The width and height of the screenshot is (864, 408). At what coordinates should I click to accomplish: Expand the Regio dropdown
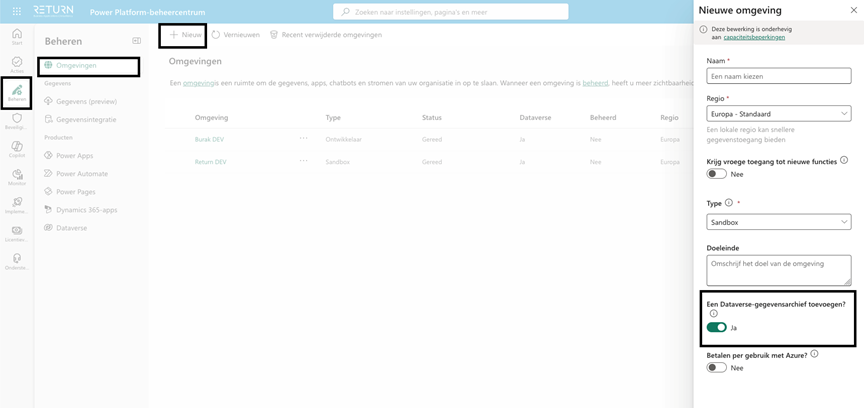point(778,113)
